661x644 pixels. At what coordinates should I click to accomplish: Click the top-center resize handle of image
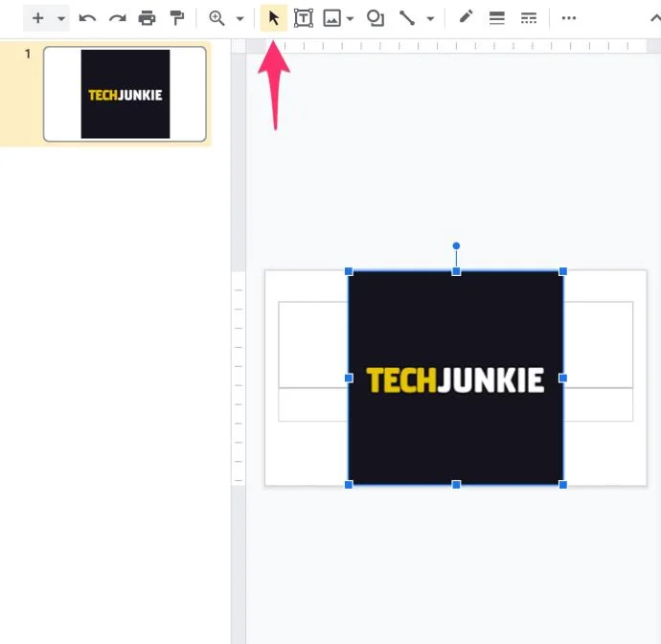(x=456, y=271)
